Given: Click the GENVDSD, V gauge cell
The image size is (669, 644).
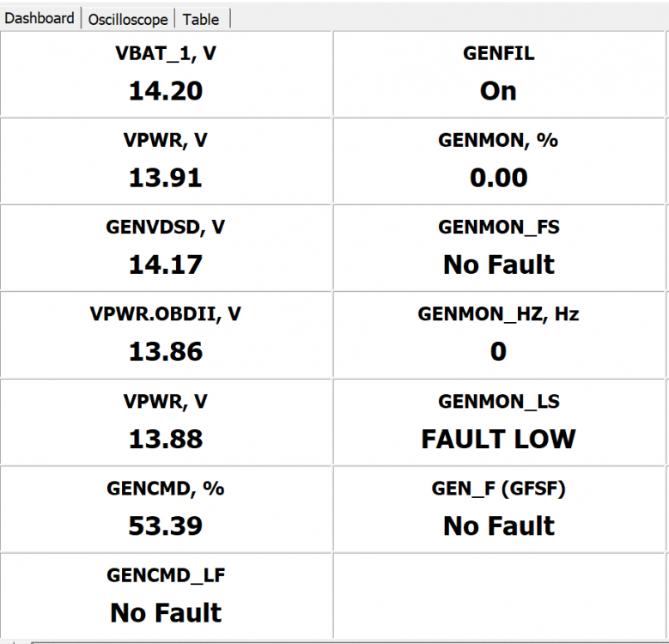Looking at the screenshot, I should [166, 248].
